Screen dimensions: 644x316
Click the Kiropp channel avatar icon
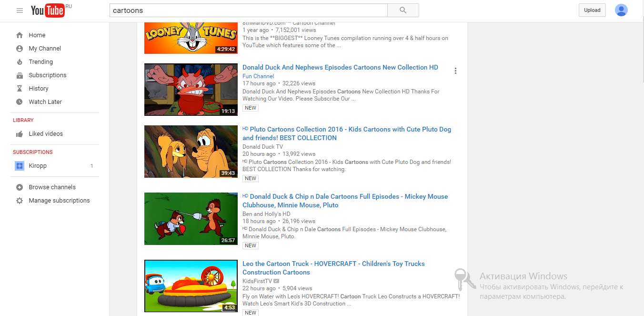tap(20, 166)
